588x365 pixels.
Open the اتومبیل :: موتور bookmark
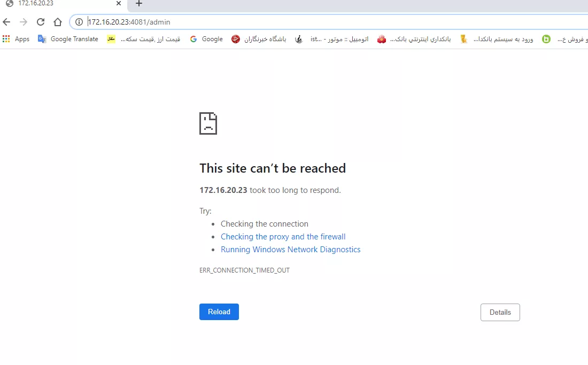[332, 39]
